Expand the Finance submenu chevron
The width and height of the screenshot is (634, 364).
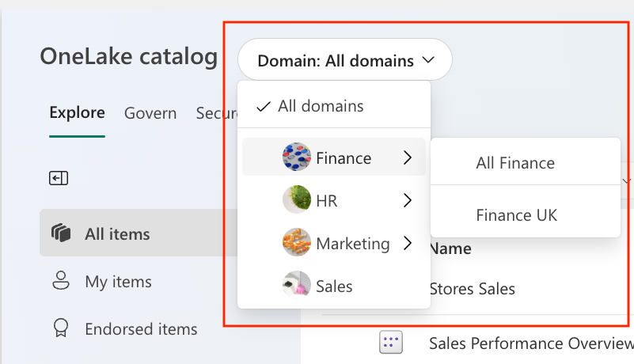pos(407,158)
